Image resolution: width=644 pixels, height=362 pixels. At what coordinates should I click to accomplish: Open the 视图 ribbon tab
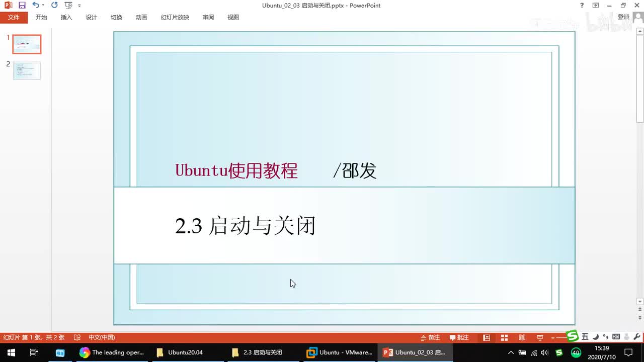click(233, 17)
